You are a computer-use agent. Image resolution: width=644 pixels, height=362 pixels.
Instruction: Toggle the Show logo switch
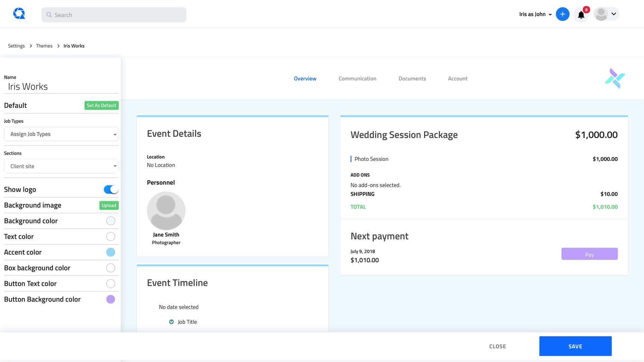click(111, 189)
